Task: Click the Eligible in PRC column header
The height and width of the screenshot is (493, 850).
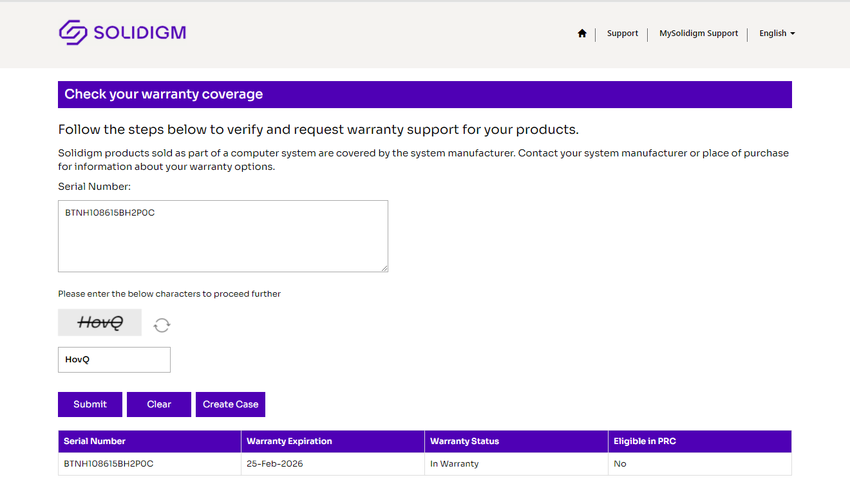Action: coord(700,441)
